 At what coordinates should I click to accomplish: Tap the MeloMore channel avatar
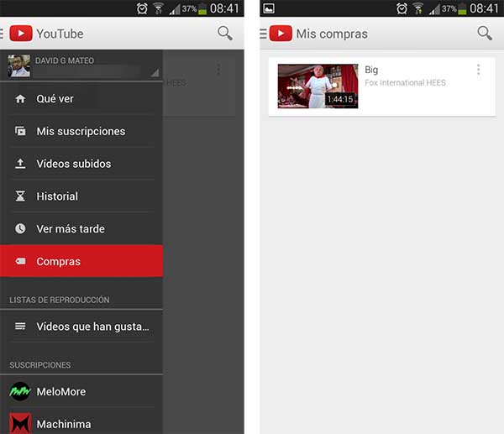click(20, 391)
